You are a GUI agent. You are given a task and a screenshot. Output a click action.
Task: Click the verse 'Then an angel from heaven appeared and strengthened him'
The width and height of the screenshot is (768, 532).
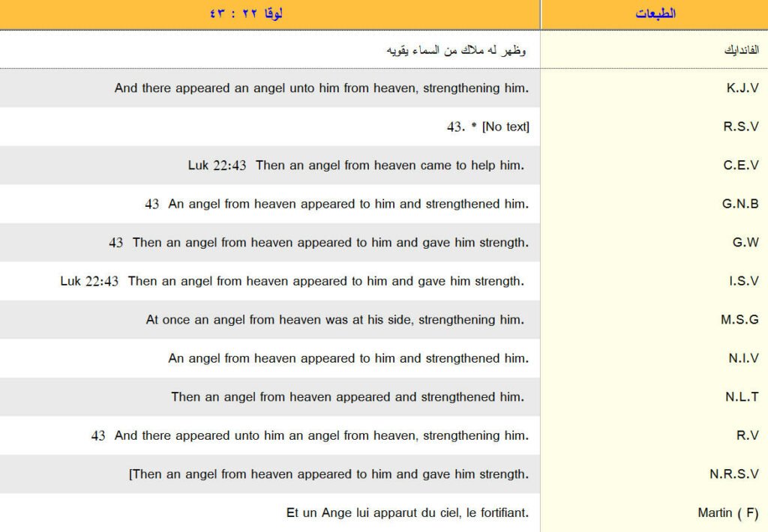348,397
